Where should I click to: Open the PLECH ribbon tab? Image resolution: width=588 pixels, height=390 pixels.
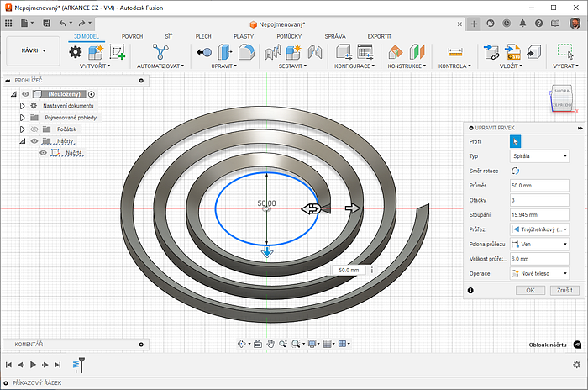(203, 37)
